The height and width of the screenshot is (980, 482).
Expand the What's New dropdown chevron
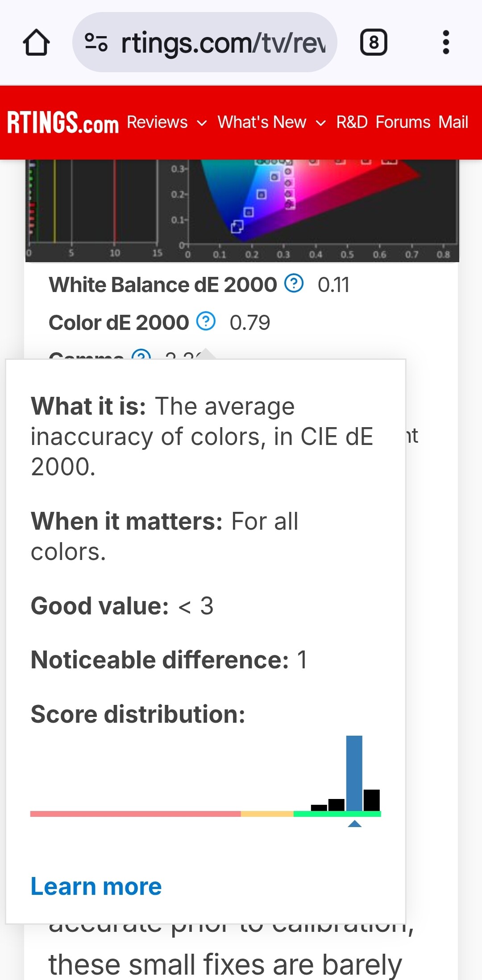320,123
